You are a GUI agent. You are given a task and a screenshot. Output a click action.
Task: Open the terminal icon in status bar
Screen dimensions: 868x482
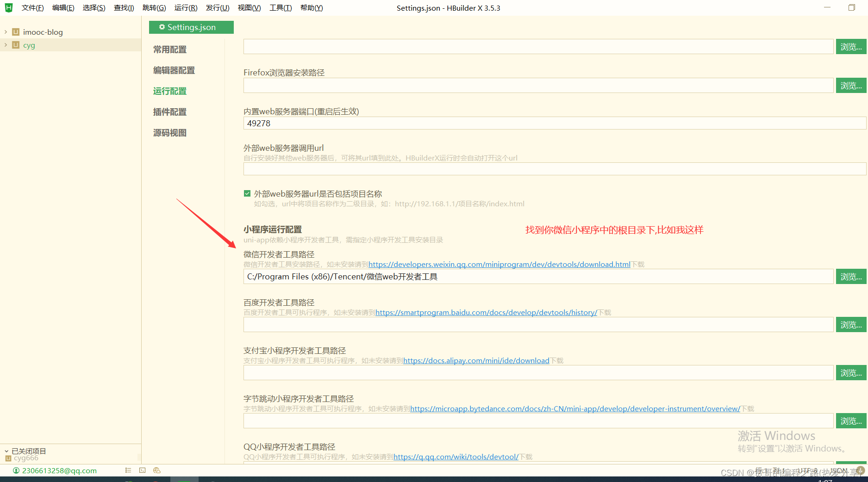pyautogui.click(x=142, y=470)
